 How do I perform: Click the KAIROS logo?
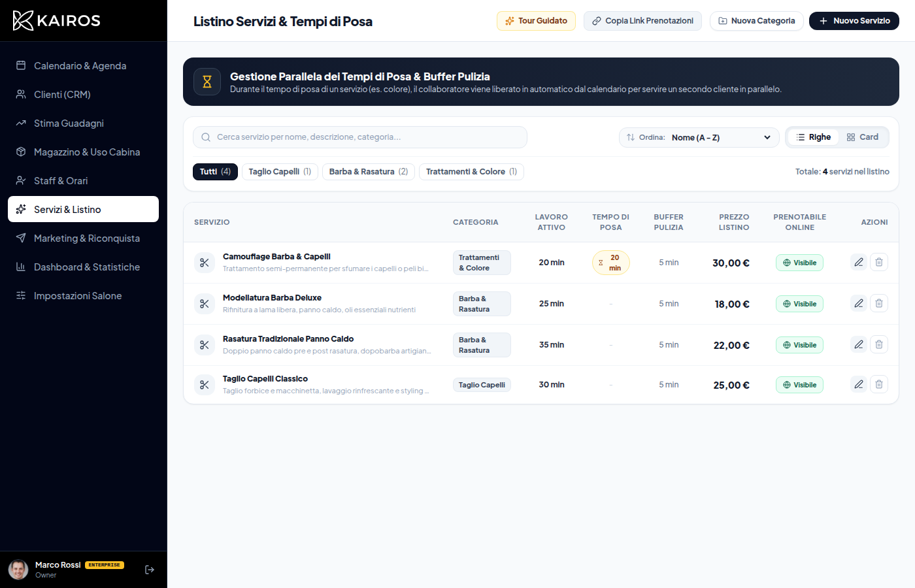point(57,20)
